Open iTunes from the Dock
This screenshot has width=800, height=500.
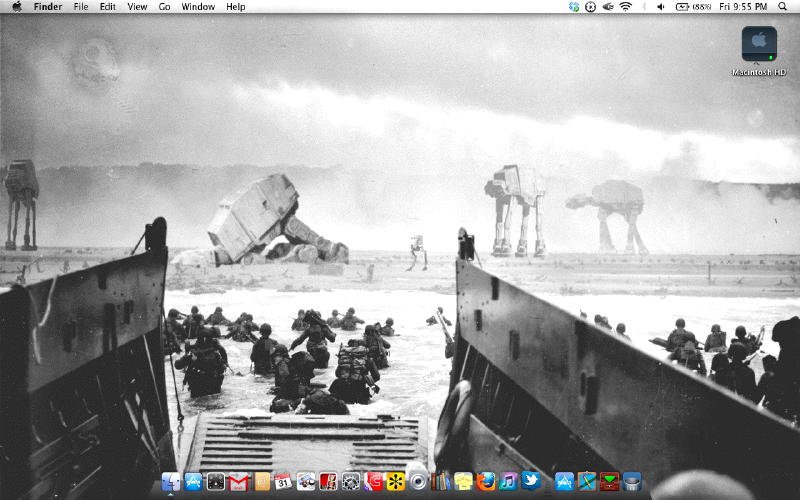(508, 481)
